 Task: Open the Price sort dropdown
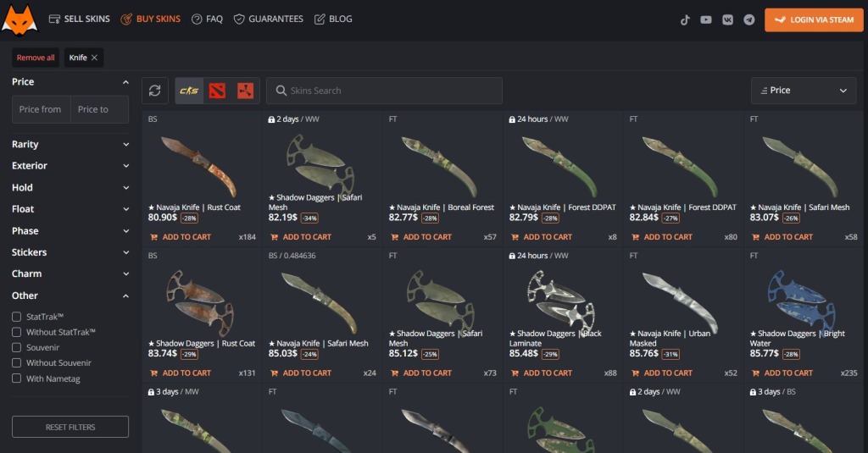[x=803, y=91]
